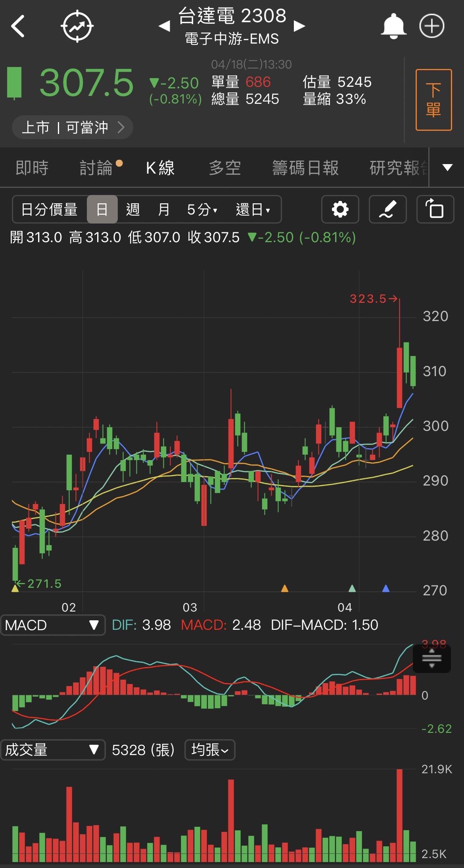Select the 日分價量 chart mode
464x868 pixels.
[50, 209]
